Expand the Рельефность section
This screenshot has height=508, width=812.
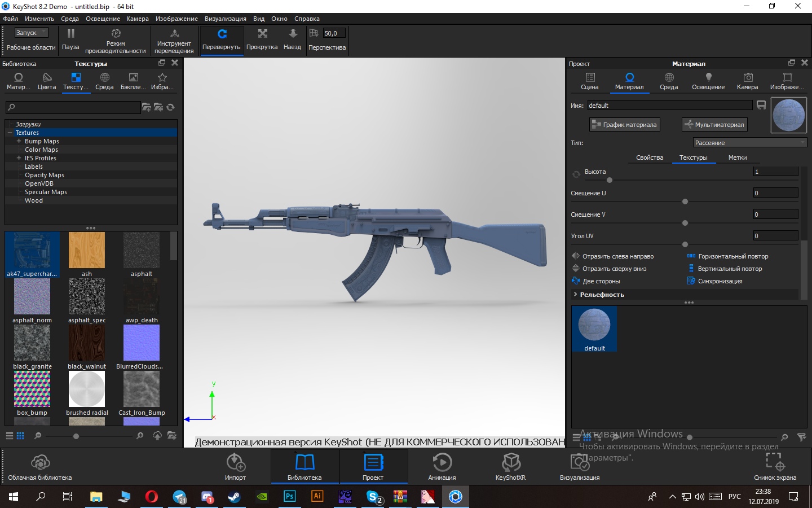tap(575, 295)
